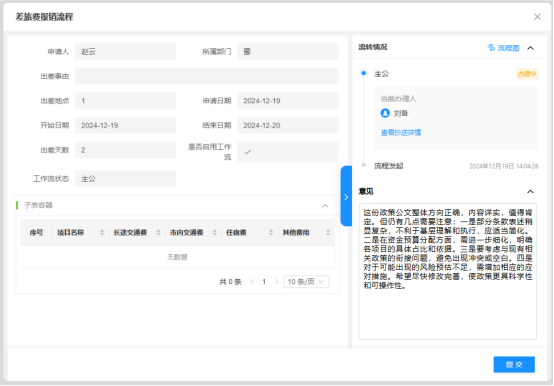Open the 10 条/页 page size dropdown
Image resolution: width=554 pixels, height=386 pixels.
point(306,281)
